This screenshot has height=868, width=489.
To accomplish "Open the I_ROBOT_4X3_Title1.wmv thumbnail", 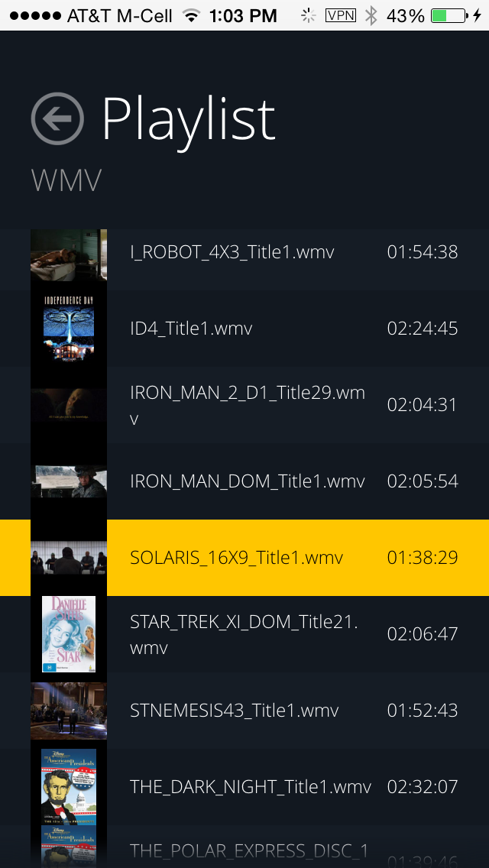I will (x=69, y=255).
